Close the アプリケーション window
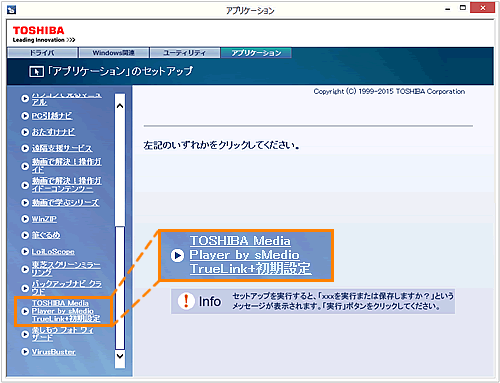 [482, 8]
